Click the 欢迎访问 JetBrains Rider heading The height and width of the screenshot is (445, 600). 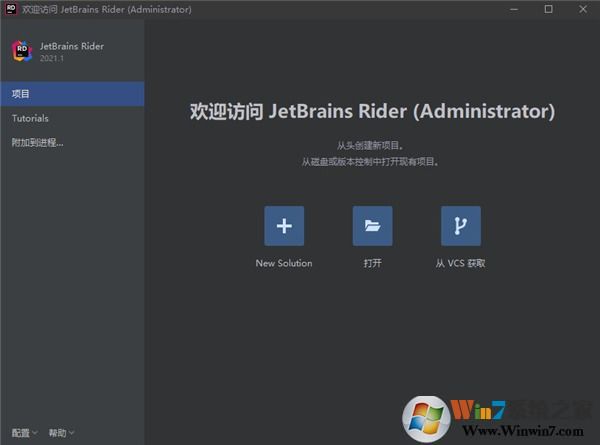click(372, 111)
